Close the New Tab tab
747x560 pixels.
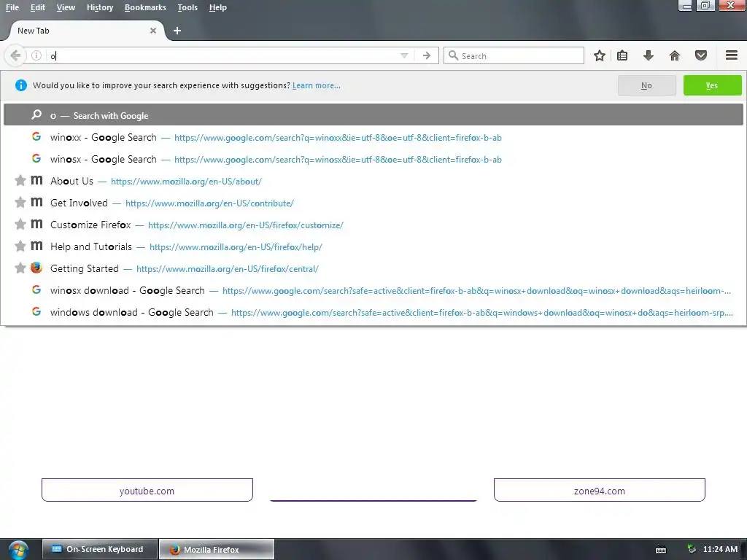[x=153, y=31]
